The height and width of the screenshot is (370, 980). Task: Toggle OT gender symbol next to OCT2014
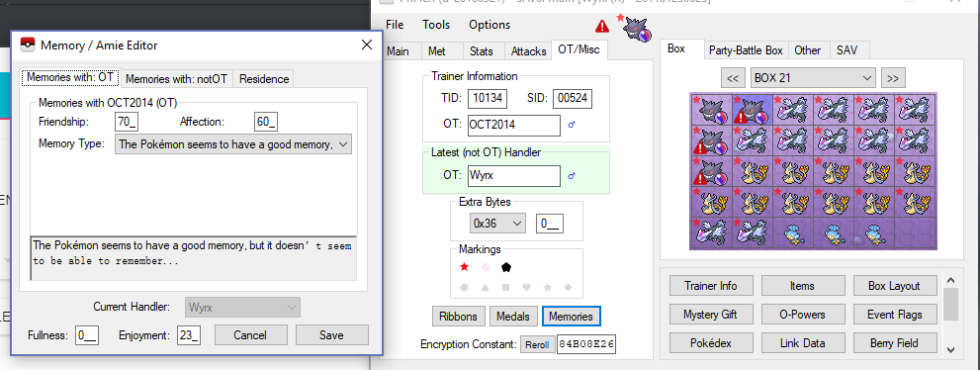572,125
